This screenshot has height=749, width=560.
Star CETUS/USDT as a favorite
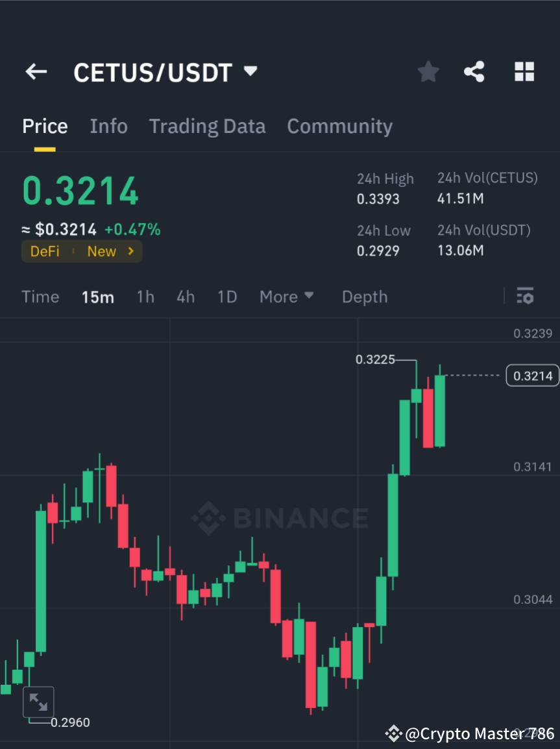(x=428, y=71)
